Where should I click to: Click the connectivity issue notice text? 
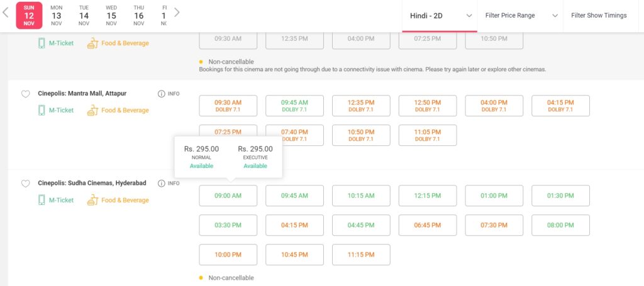click(x=372, y=69)
